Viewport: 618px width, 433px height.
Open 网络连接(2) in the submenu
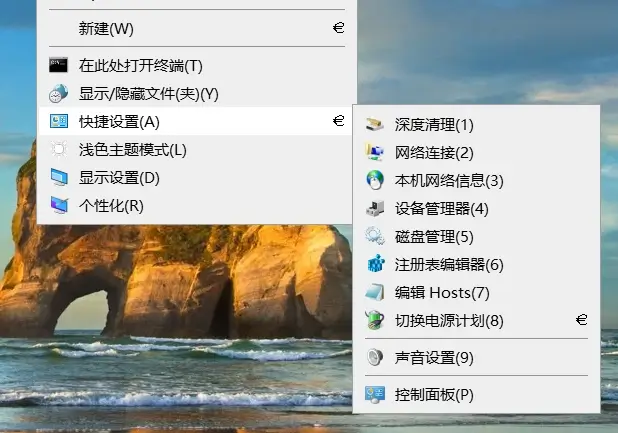coord(477,152)
